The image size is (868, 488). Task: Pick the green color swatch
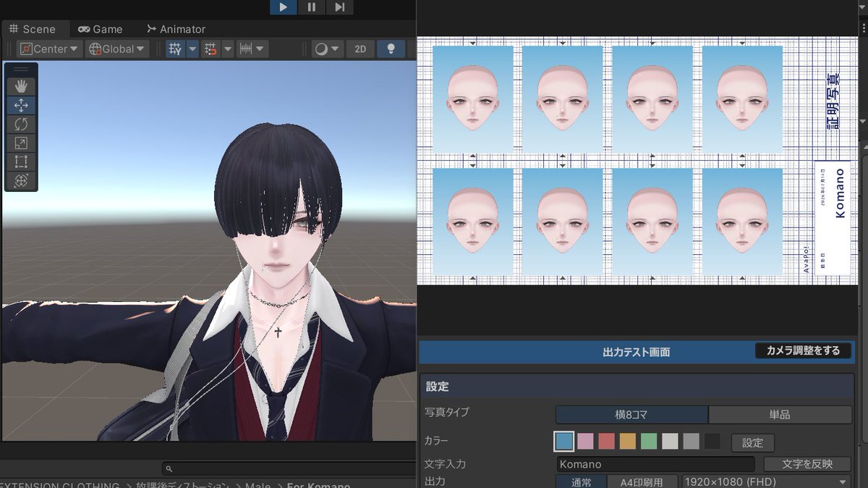pyautogui.click(x=649, y=441)
